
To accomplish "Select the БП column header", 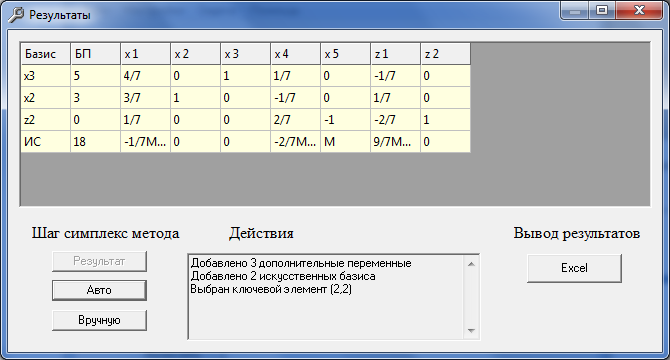I will tap(95, 54).
